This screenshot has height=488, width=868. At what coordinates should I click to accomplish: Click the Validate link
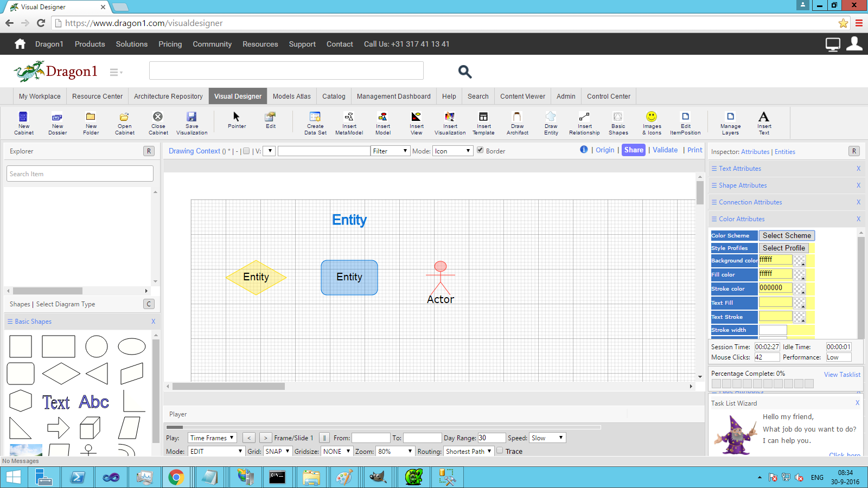pyautogui.click(x=665, y=150)
